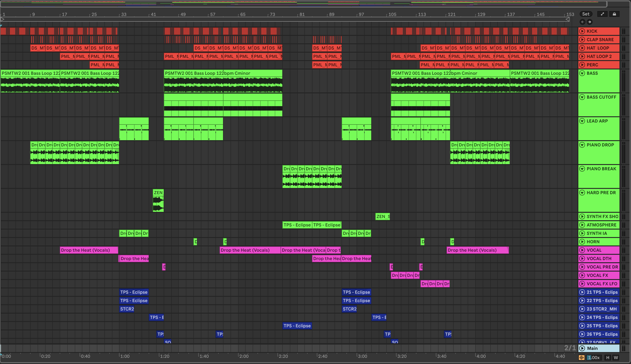This screenshot has width=631, height=364.
Task: Optimize arrangement width with W button
Action: click(616, 358)
